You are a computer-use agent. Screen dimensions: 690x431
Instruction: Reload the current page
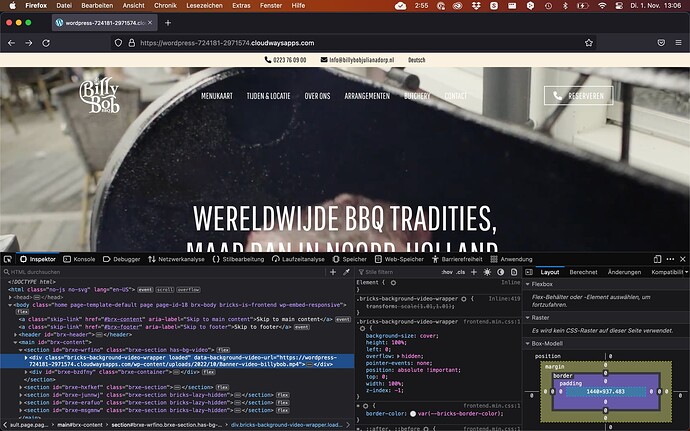(46, 43)
